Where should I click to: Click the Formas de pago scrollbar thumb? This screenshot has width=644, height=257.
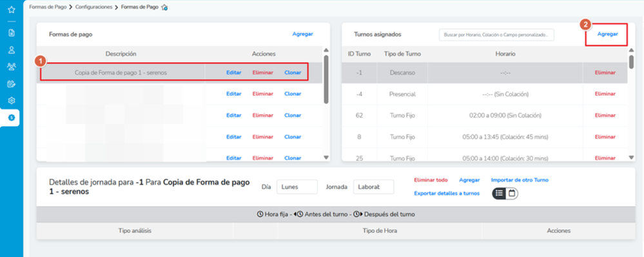click(326, 79)
